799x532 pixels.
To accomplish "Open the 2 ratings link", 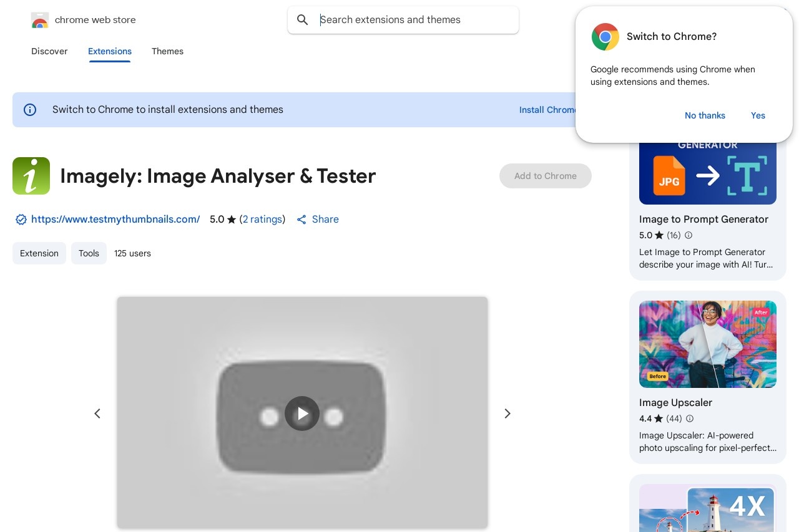I will [262, 220].
